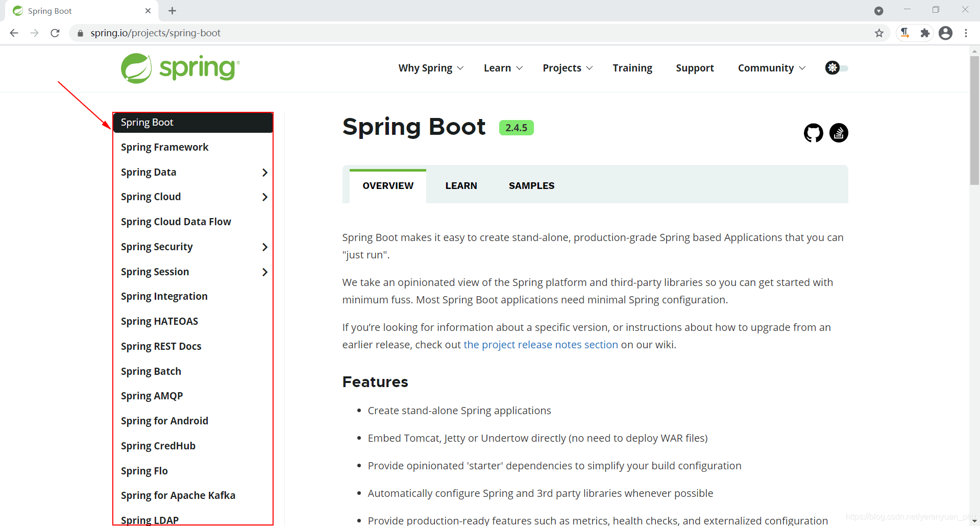Open the browser extensions puzzle icon
Screen dimensions: 980x526
[x=925, y=33]
